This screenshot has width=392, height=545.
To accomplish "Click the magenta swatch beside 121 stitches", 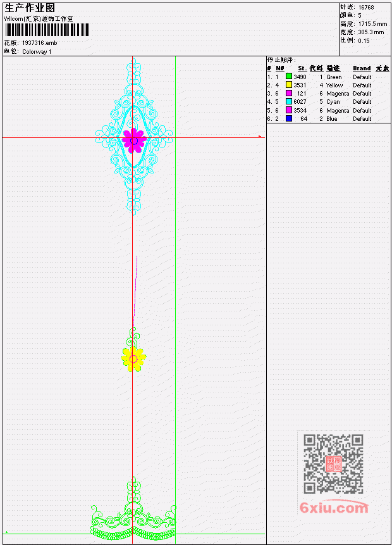I will coord(288,93).
